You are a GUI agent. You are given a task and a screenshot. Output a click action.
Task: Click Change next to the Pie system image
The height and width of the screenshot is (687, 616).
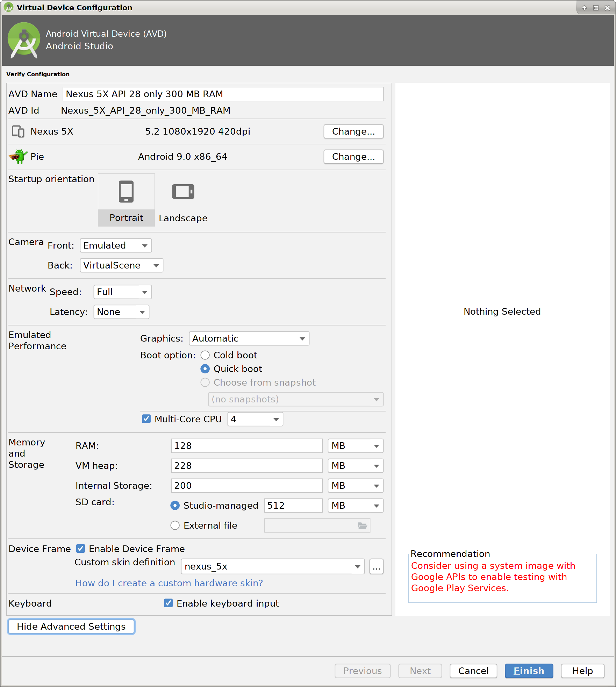tap(353, 156)
